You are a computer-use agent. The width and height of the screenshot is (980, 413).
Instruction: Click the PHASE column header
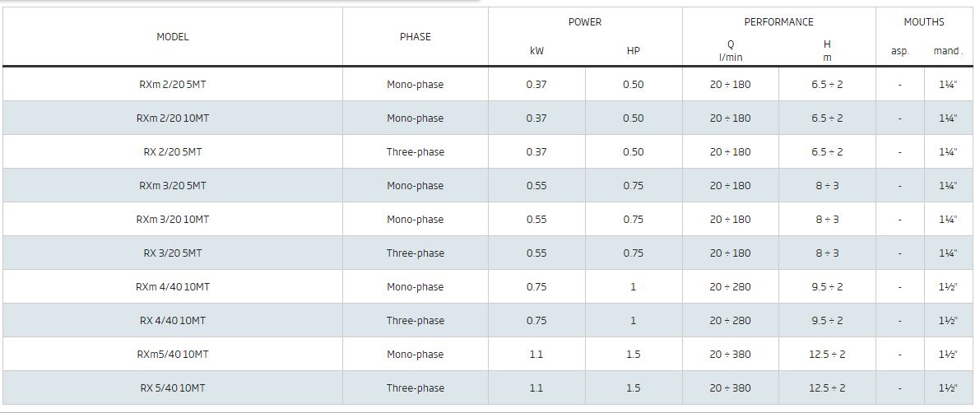[416, 37]
